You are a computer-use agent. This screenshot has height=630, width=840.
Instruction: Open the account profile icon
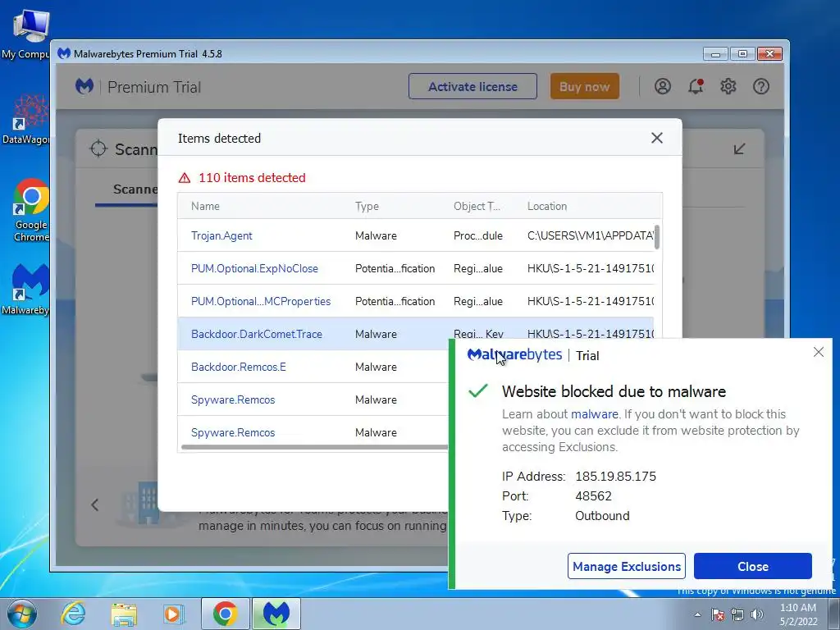pos(663,86)
